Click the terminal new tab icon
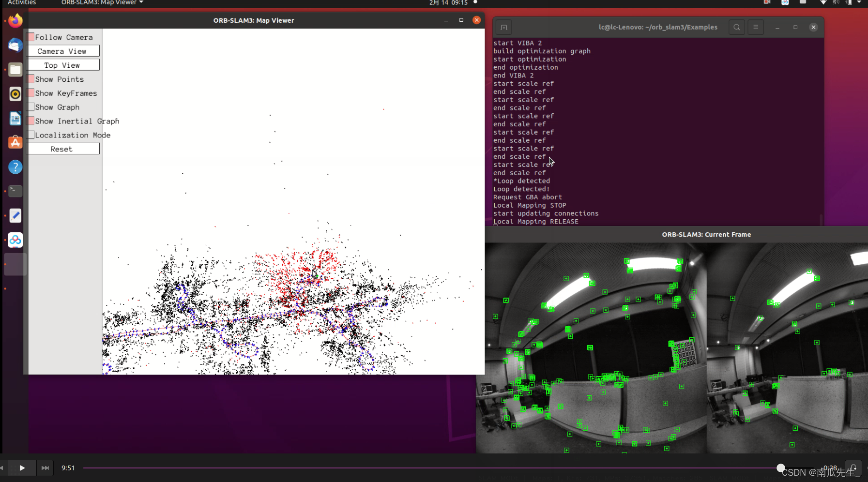The height and width of the screenshot is (482, 868). click(x=504, y=27)
